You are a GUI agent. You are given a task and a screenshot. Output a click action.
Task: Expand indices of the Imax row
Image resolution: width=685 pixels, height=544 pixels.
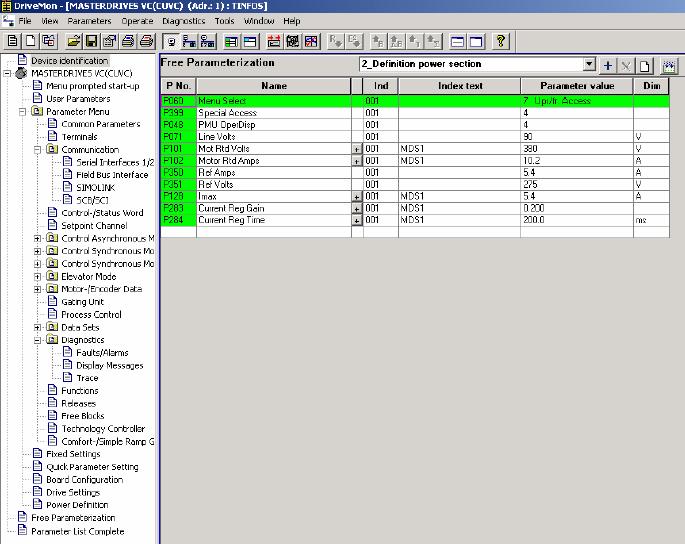356,197
